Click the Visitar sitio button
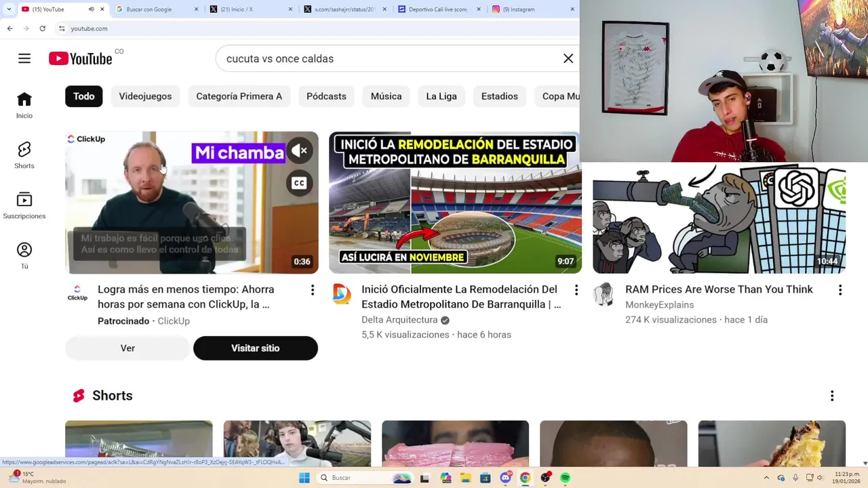868x488 pixels. pyautogui.click(x=255, y=348)
